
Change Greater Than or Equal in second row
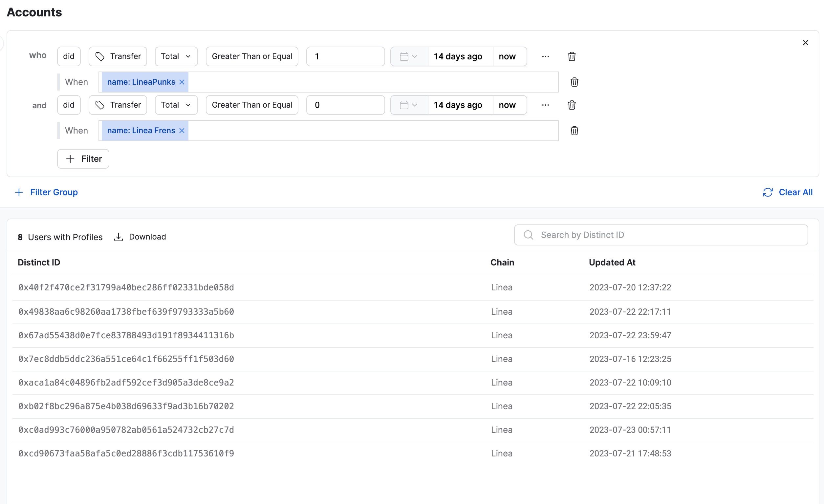[x=252, y=105]
